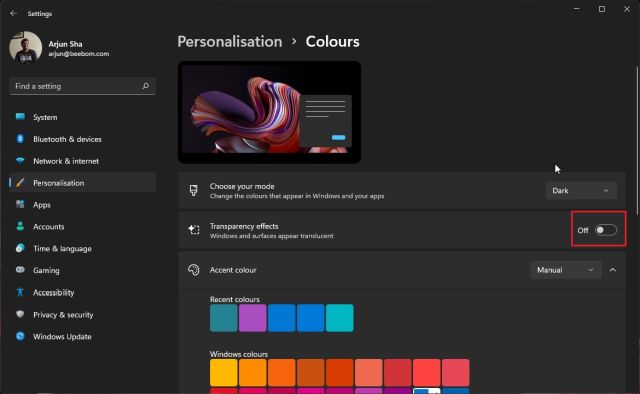640x394 pixels.
Task: Turn on Transparency effects toggle
Action: [x=606, y=230]
